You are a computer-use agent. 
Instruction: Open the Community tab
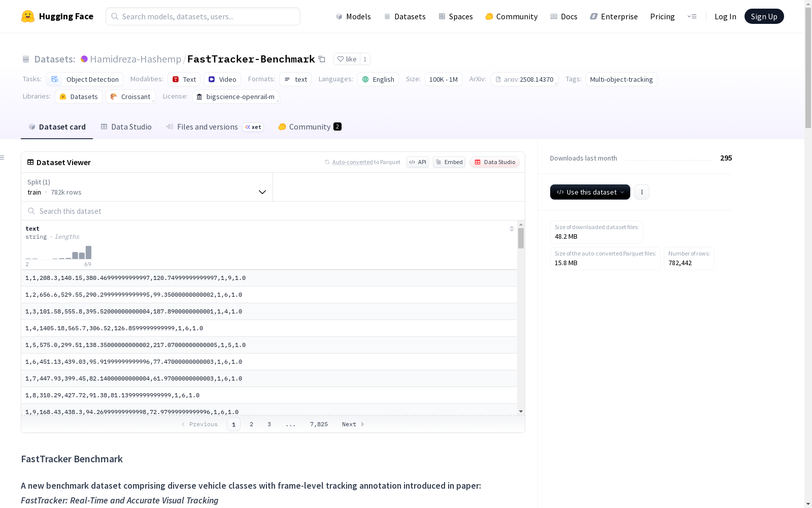tap(310, 127)
